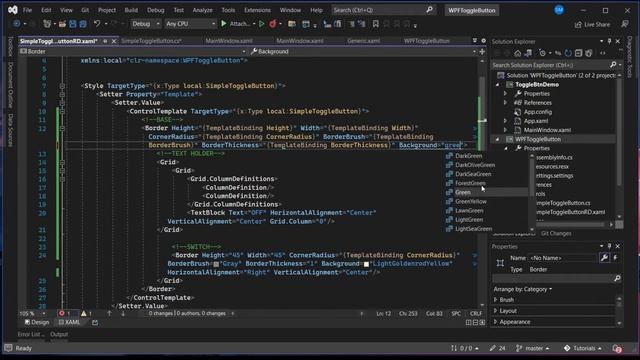The width and height of the screenshot is (640, 360).
Task: Click the green Start Attach button
Action: coord(236,24)
